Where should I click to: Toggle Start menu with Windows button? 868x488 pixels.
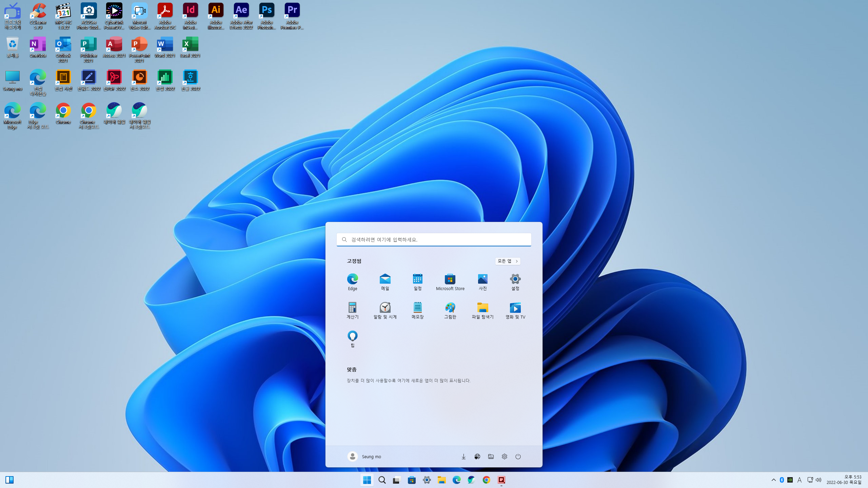(x=367, y=480)
